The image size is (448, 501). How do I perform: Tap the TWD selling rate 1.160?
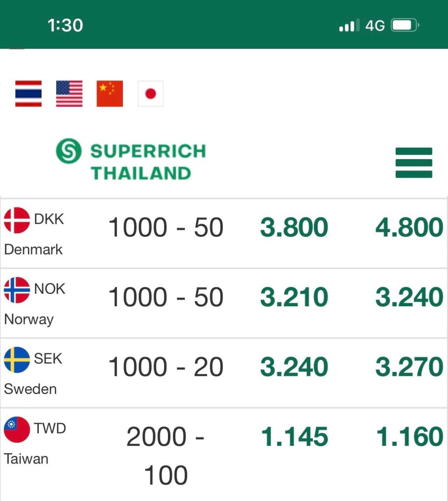(409, 437)
